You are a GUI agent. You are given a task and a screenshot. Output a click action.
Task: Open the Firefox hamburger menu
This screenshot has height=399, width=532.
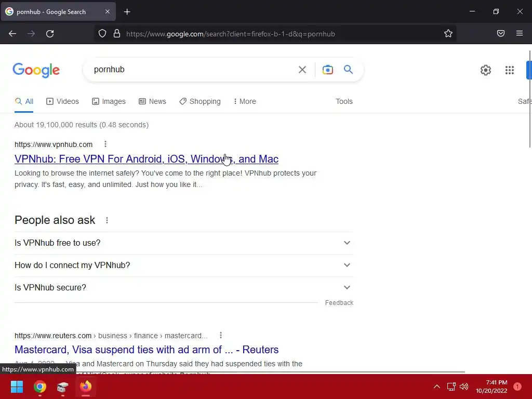[519, 33]
